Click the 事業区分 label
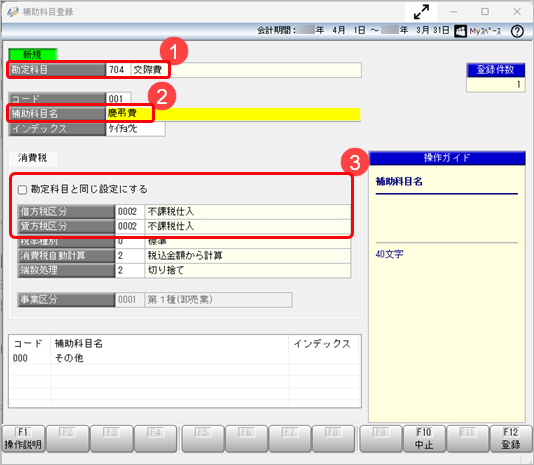Image resolution: width=534 pixels, height=465 pixels. pyautogui.click(x=66, y=300)
